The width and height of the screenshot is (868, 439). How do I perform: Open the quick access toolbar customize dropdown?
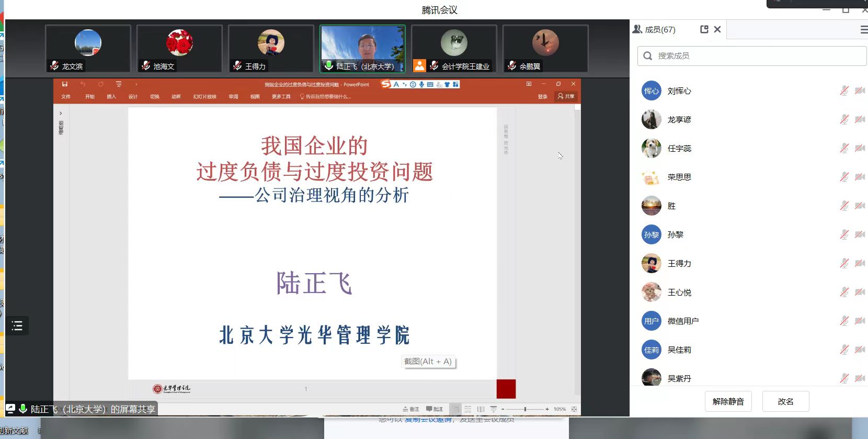click(x=136, y=84)
